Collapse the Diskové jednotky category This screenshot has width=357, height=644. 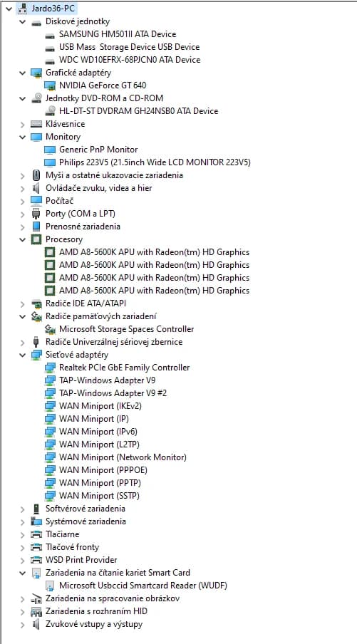coord(23,21)
